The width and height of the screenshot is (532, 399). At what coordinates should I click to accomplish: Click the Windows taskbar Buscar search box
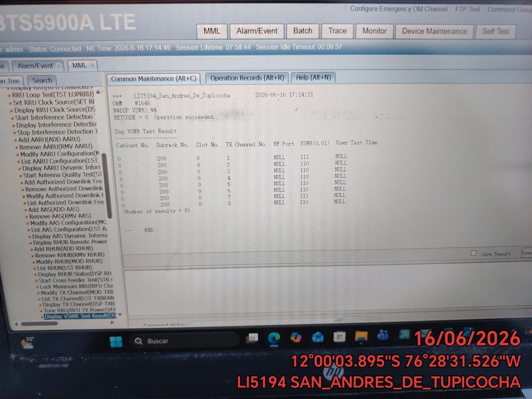click(185, 340)
